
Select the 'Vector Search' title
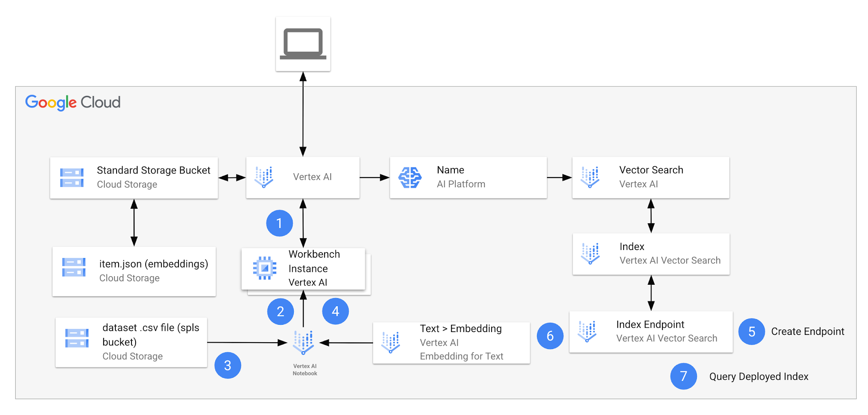pyautogui.click(x=651, y=170)
